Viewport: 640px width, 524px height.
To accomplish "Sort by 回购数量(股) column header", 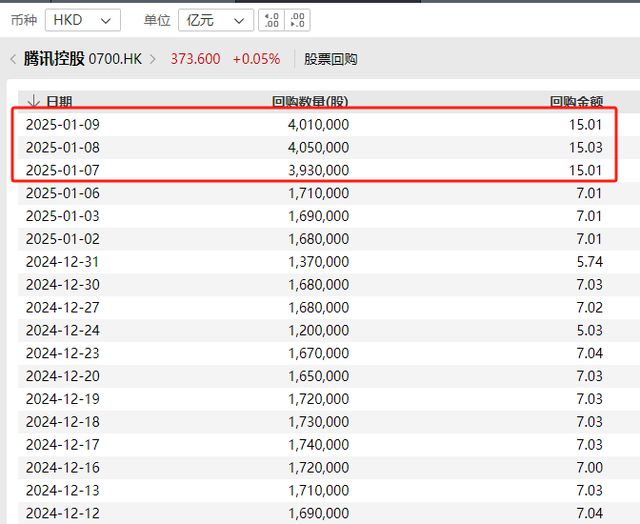I will coord(310,101).
